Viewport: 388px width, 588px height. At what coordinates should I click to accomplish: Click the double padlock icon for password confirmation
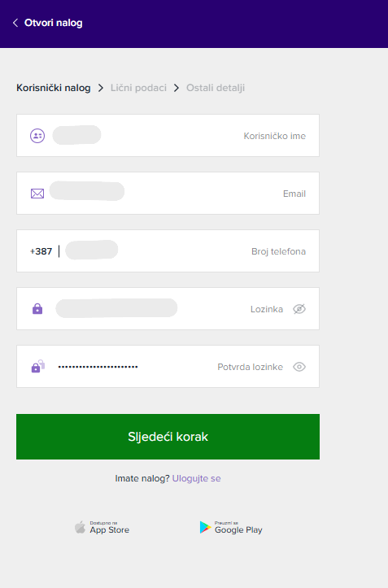[x=38, y=366]
